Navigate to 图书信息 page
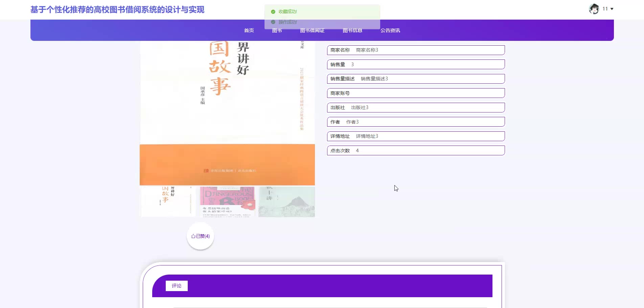 coord(352,30)
